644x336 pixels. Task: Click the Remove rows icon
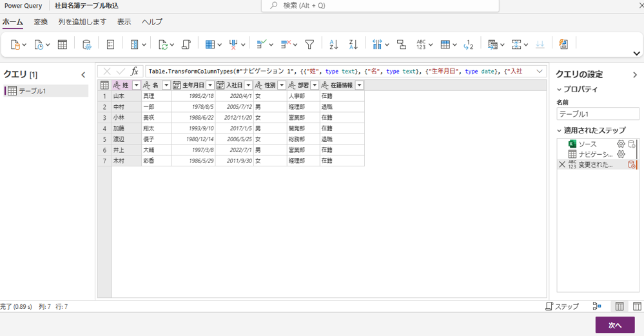point(286,44)
